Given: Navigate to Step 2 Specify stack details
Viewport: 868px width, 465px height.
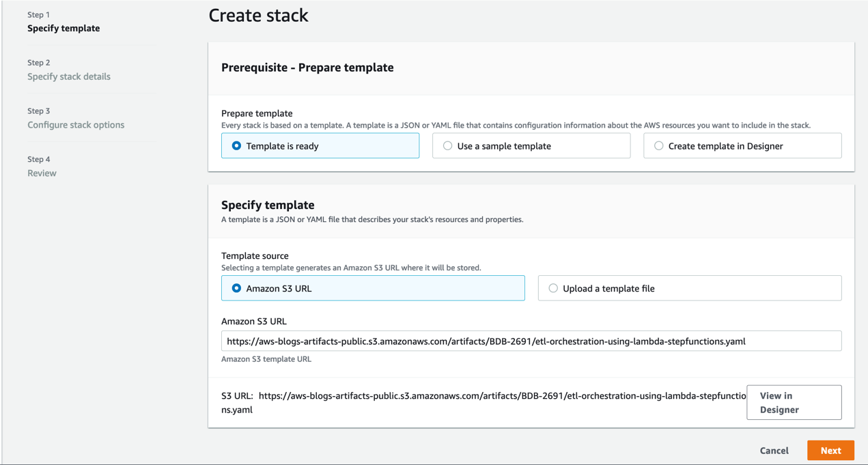Looking at the screenshot, I should [x=69, y=76].
